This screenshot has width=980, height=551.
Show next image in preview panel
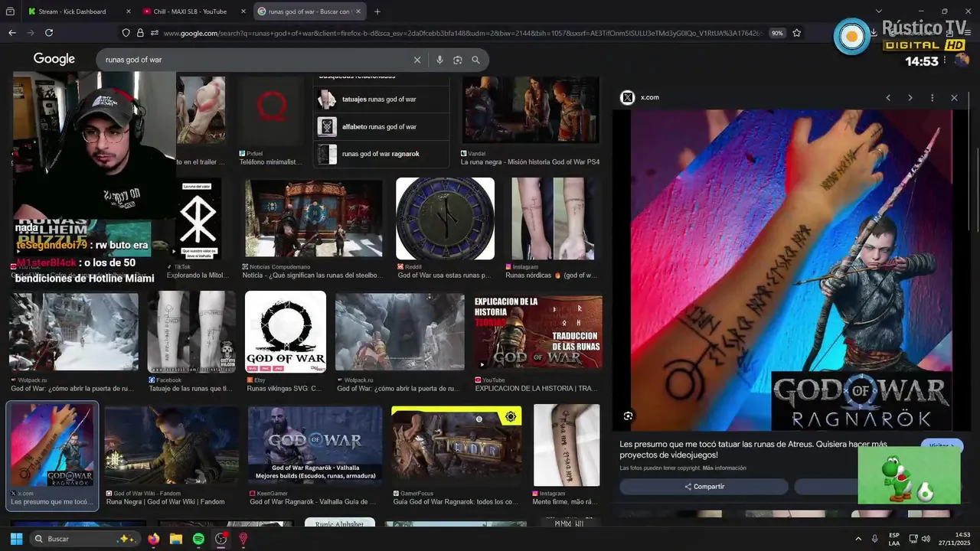(x=910, y=98)
